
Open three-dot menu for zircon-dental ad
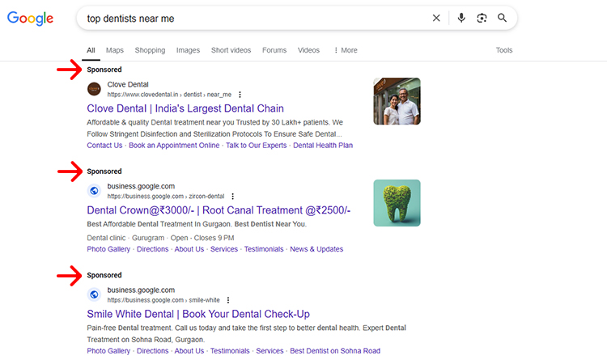(x=232, y=196)
